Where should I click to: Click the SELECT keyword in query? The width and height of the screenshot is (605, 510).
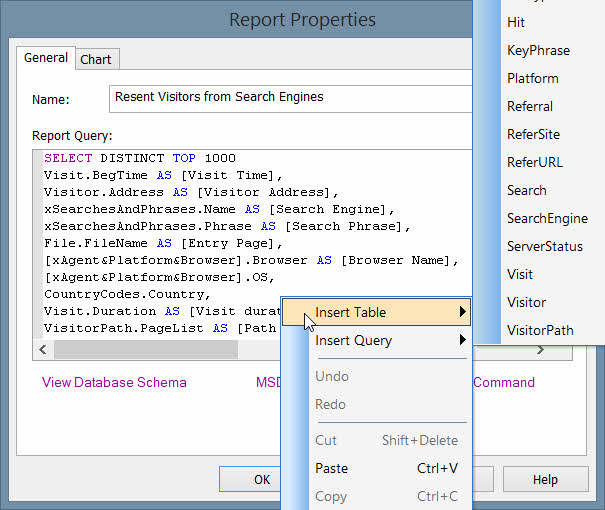tap(68, 158)
